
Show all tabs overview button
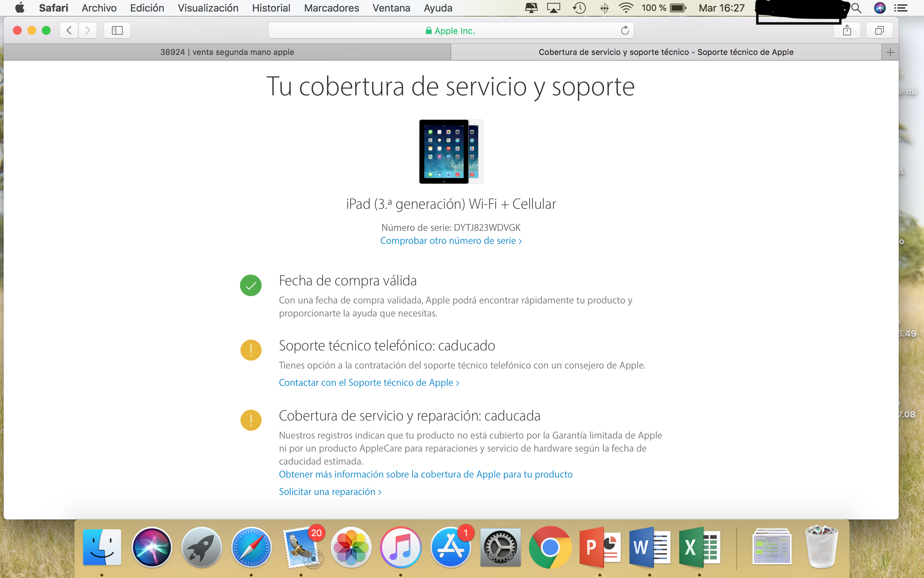[x=879, y=30]
